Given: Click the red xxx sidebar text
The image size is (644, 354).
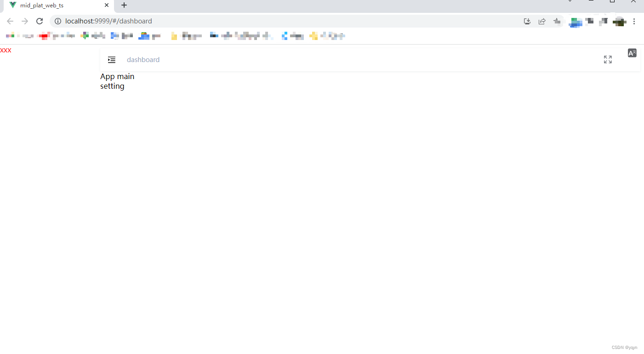Looking at the screenshot, I should click(x=6, y=50).
